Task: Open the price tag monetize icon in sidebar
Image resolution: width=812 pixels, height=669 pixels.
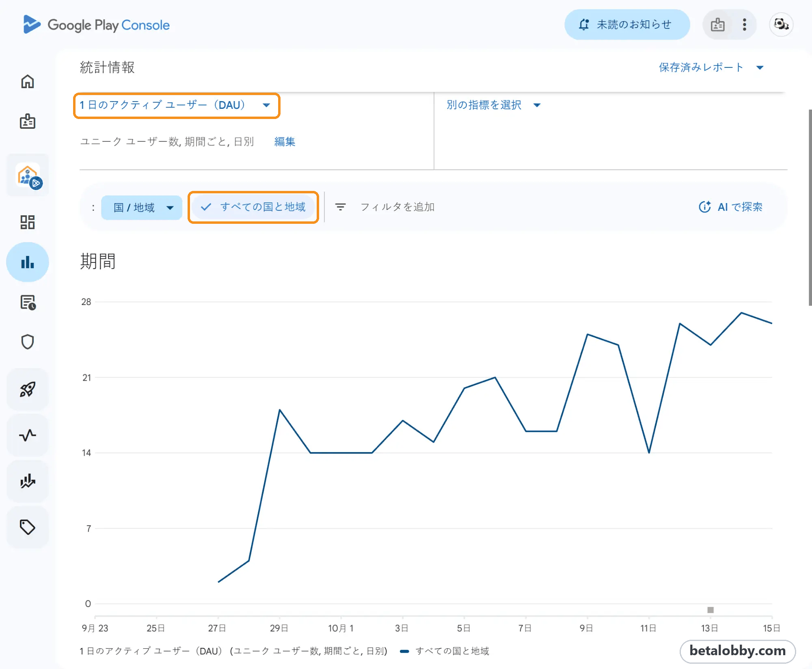Action: 28,527
